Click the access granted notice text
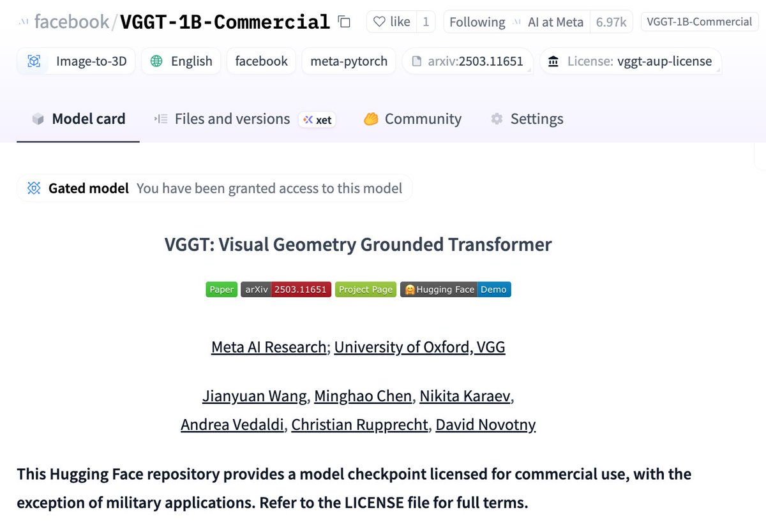The image size is (766, 532). pos(269,188)
